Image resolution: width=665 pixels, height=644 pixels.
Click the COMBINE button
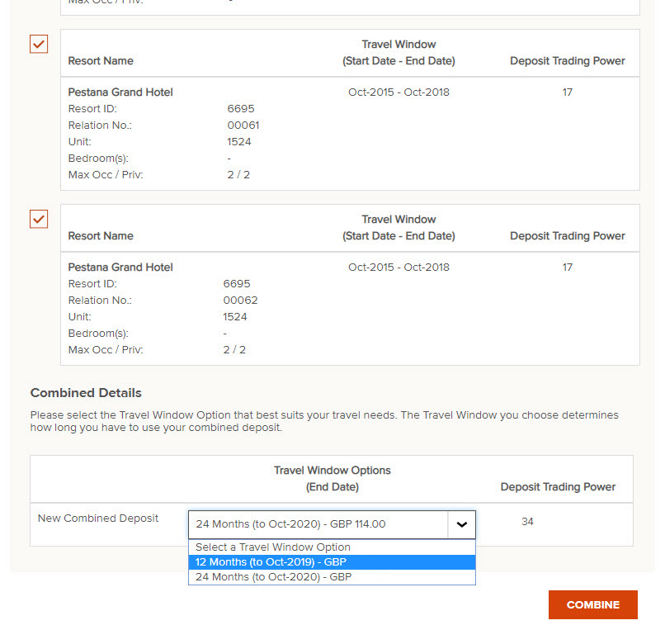click(x=593, y=604)
